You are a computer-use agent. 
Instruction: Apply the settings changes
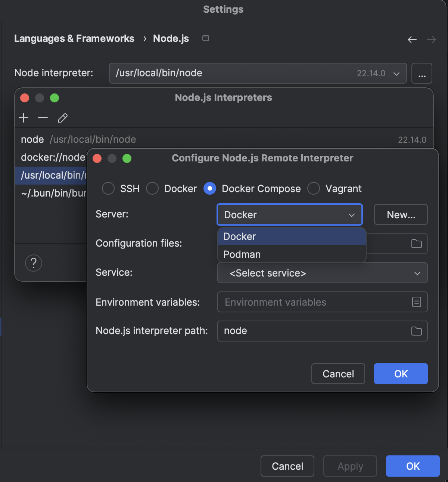click(x=350, y=466)
